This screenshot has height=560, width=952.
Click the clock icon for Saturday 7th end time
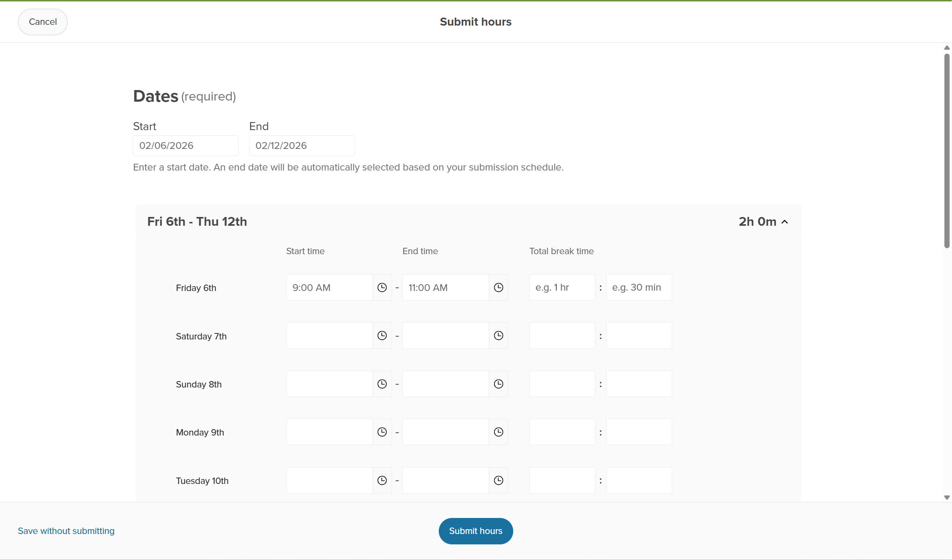point(498,335)
